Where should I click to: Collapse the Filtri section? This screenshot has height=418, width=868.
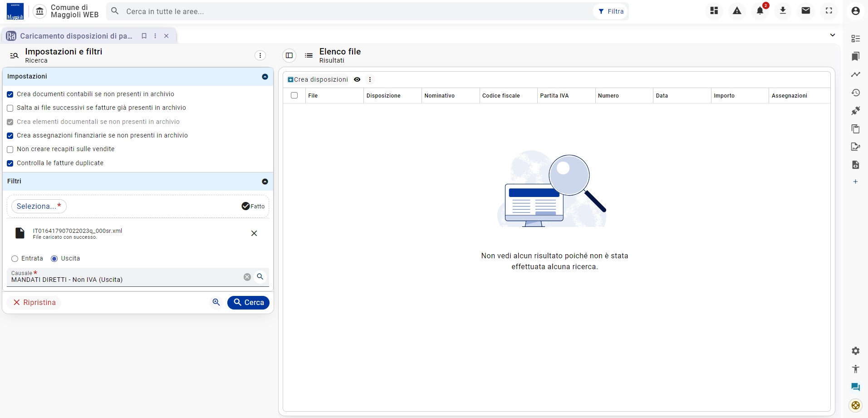click(265, 182)
